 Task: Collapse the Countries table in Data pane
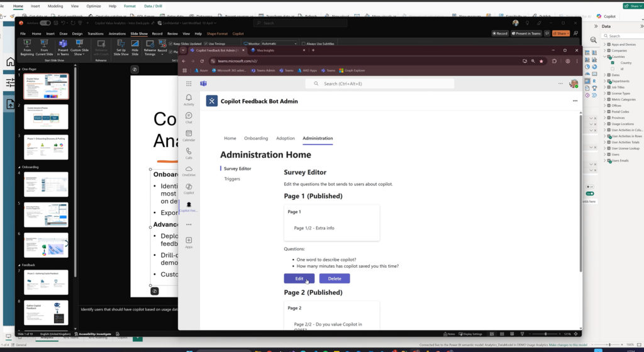coord(604,57)
